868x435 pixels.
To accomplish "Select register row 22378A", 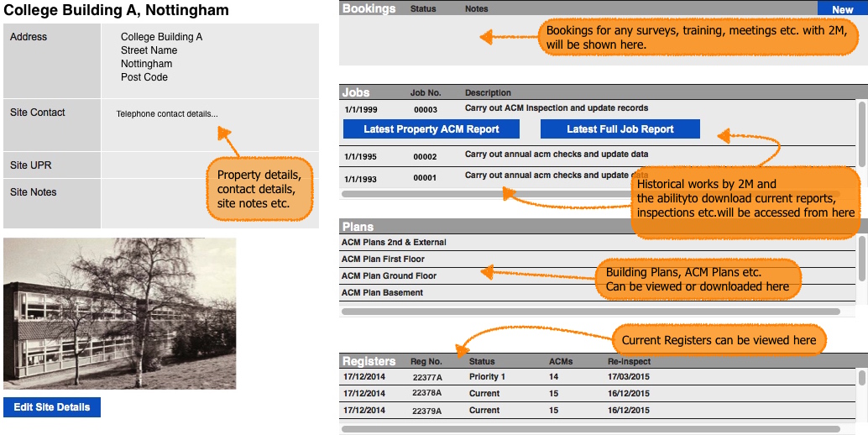I will click(x=597, y=394).
